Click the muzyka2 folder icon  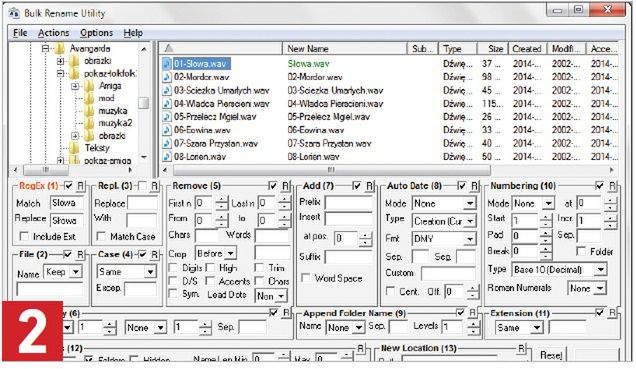89,123
